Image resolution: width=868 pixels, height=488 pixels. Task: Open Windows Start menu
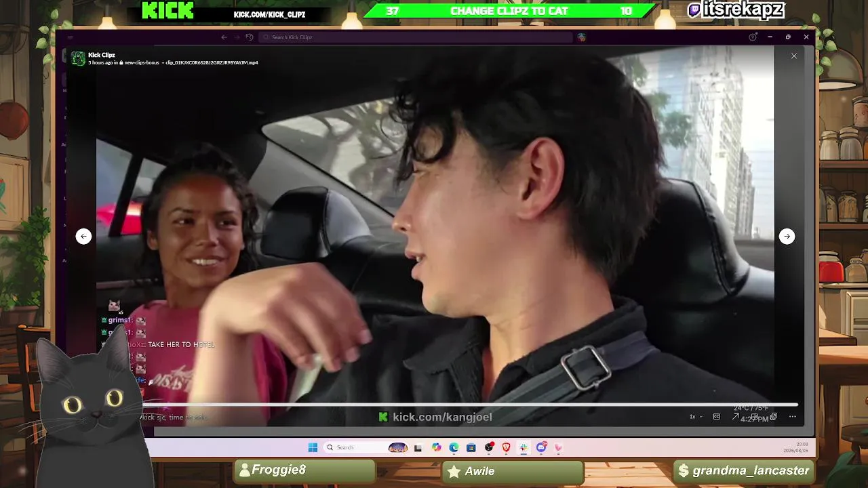(313, 447)
